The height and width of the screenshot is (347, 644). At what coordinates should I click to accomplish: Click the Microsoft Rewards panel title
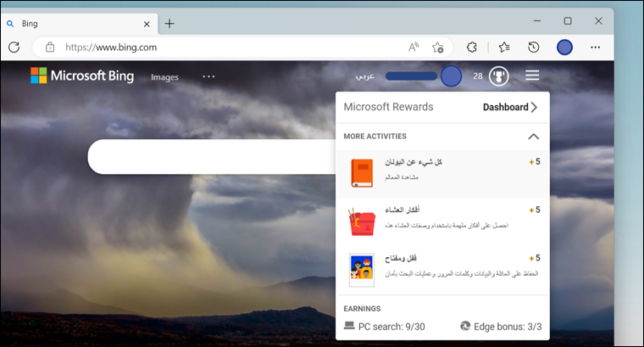(x=388, y=107)
